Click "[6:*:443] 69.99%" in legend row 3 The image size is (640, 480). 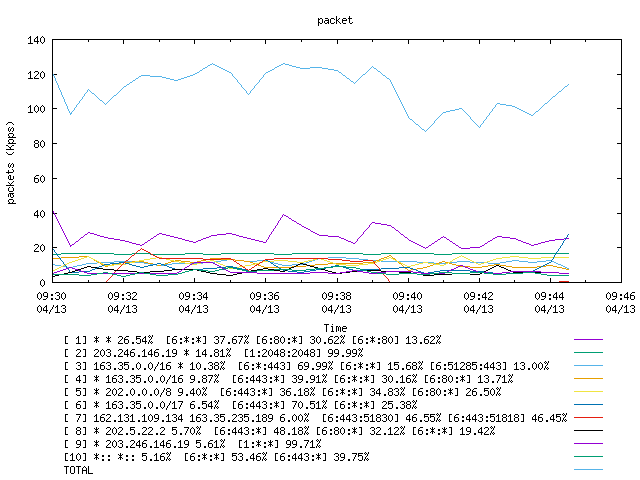click(x=286, y=366)
